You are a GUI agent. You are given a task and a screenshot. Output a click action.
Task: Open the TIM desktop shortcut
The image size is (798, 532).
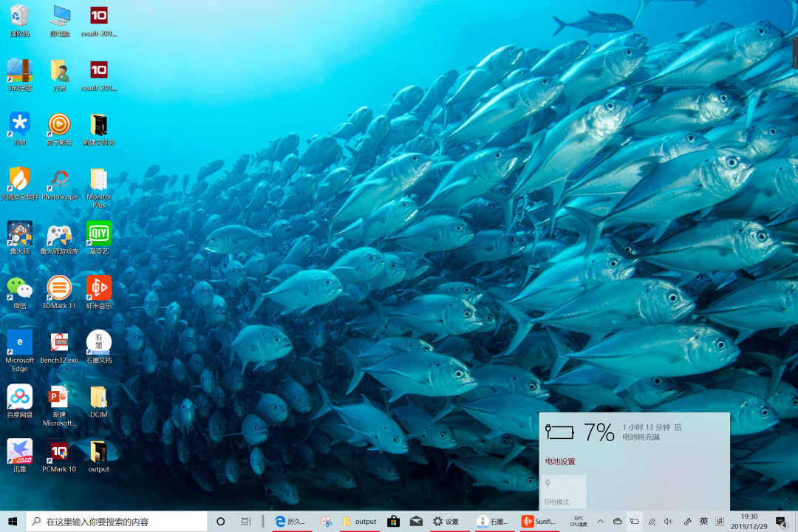tap(19, 124)
